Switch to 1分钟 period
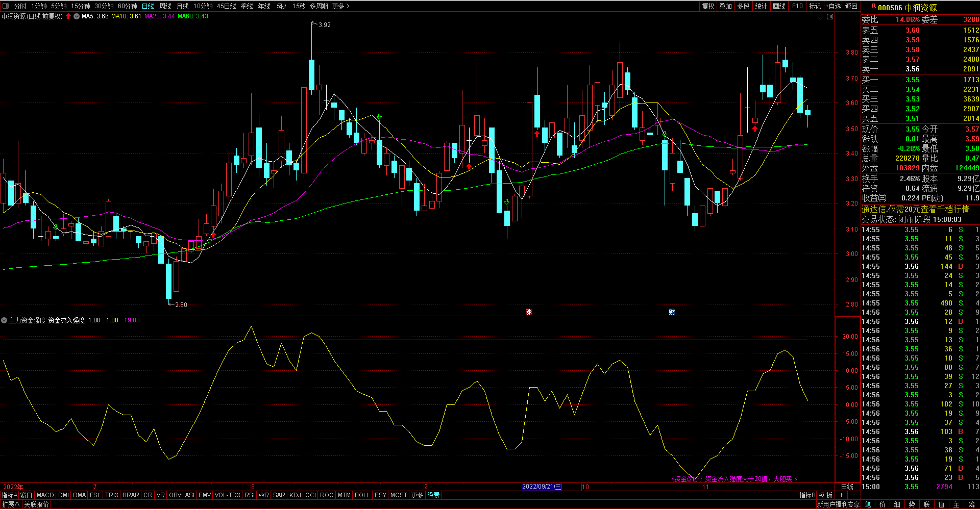This screenshot has width=980, height=510. point(39,6)
